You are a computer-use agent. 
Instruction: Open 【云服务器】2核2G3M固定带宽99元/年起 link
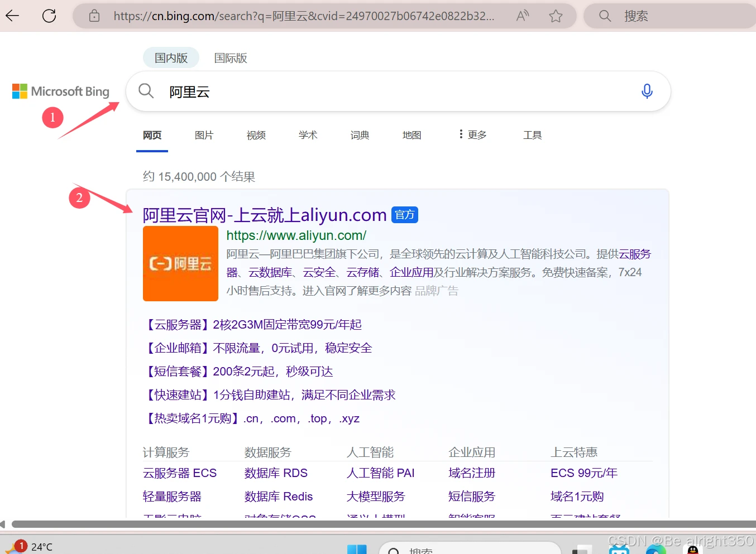coord(252,325)
